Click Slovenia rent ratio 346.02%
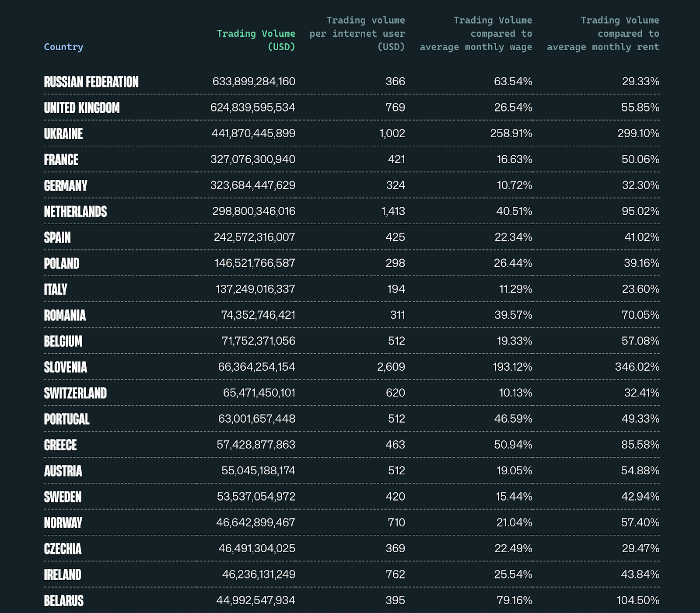Viewport: 700px width, 613px height. click(637, 367)
